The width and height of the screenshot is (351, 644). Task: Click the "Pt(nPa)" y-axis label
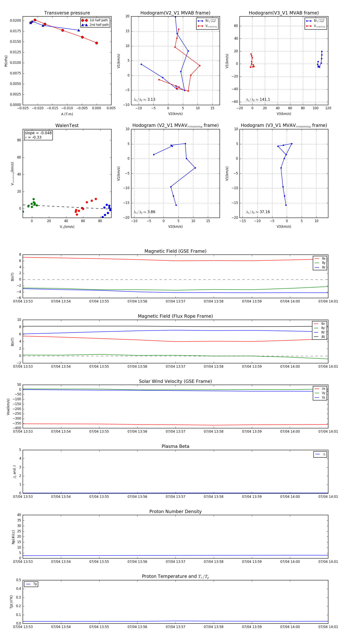(6, 61)
